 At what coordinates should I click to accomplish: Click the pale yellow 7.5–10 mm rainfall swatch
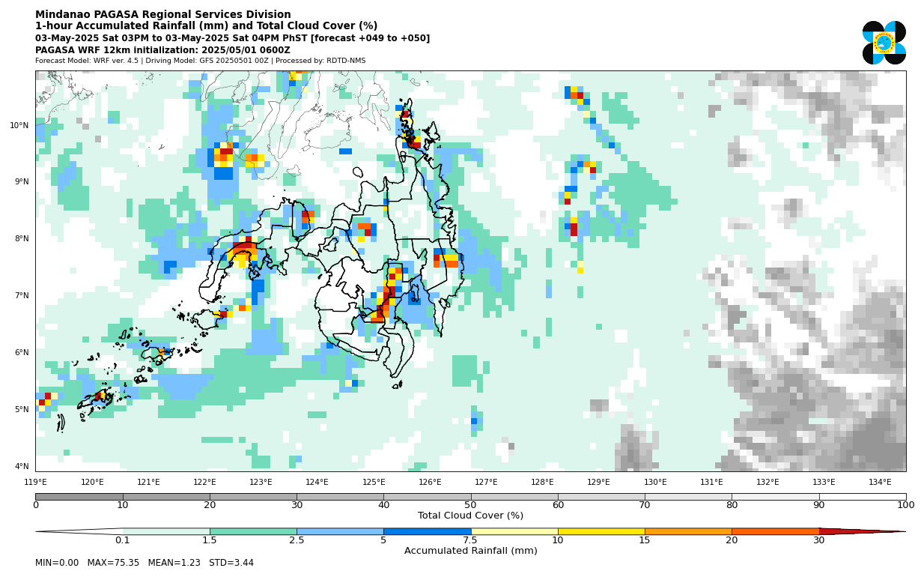pyautogui.click(x=514, y=531)
